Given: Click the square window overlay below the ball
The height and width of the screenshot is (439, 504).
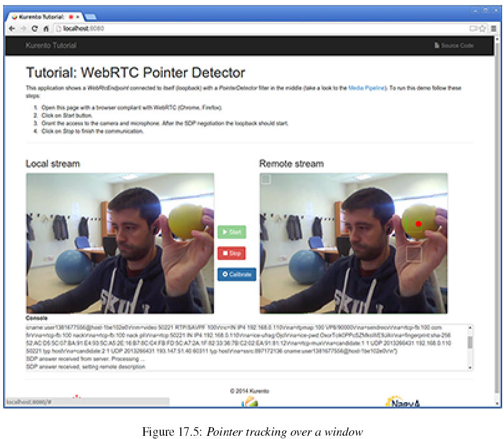Looking at the screenshot, I should (414, 254).
